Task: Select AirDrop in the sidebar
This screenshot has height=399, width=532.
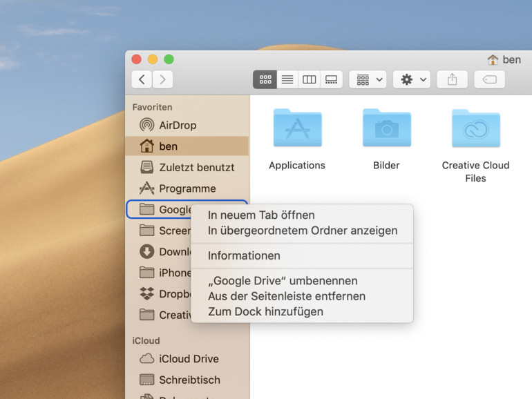Action: [178, 125]
